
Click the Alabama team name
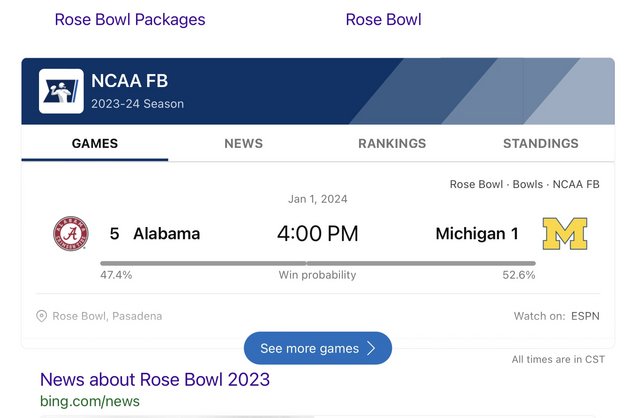[166, 234]
